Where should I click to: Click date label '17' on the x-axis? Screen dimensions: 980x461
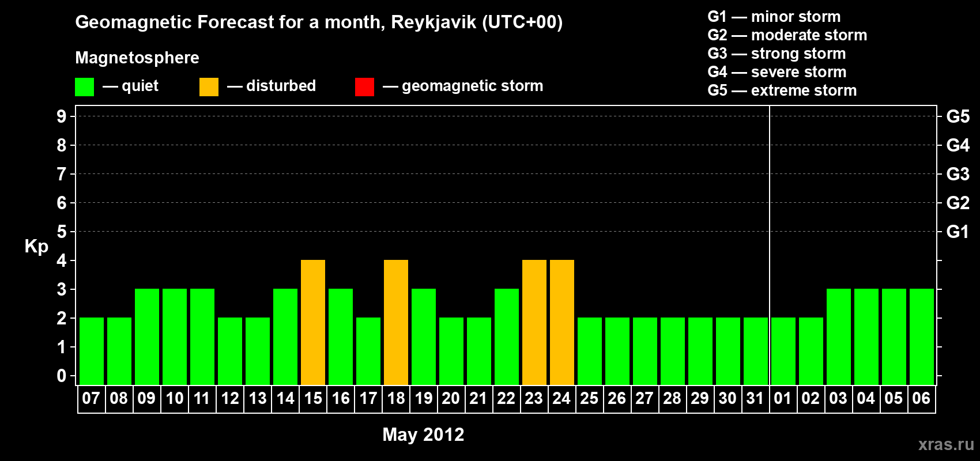point(368,398)
